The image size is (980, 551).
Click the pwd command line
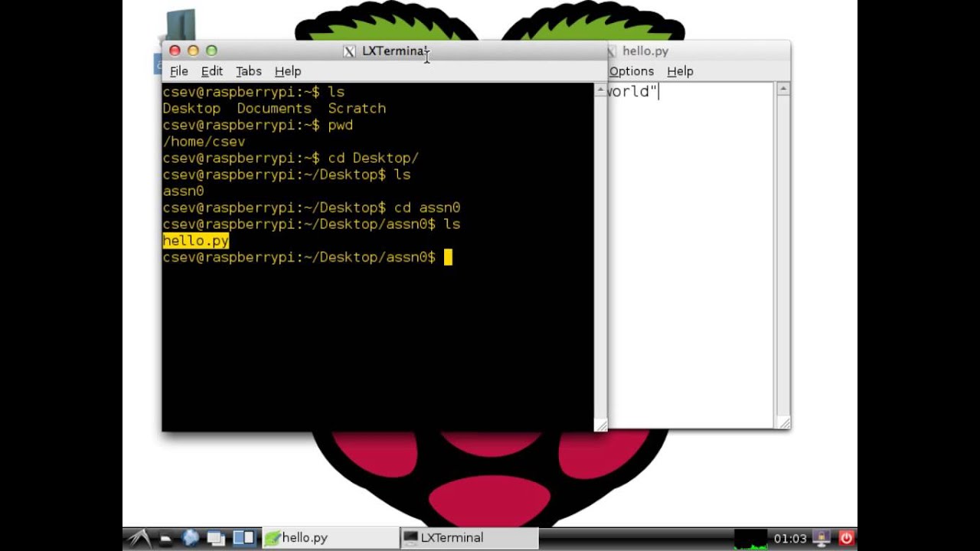coord(258,126)
